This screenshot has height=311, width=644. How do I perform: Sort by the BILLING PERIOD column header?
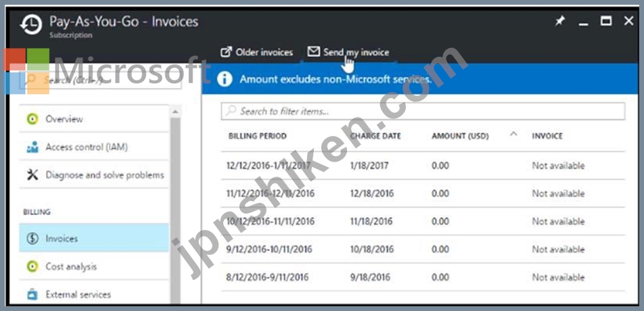point(258,136)
